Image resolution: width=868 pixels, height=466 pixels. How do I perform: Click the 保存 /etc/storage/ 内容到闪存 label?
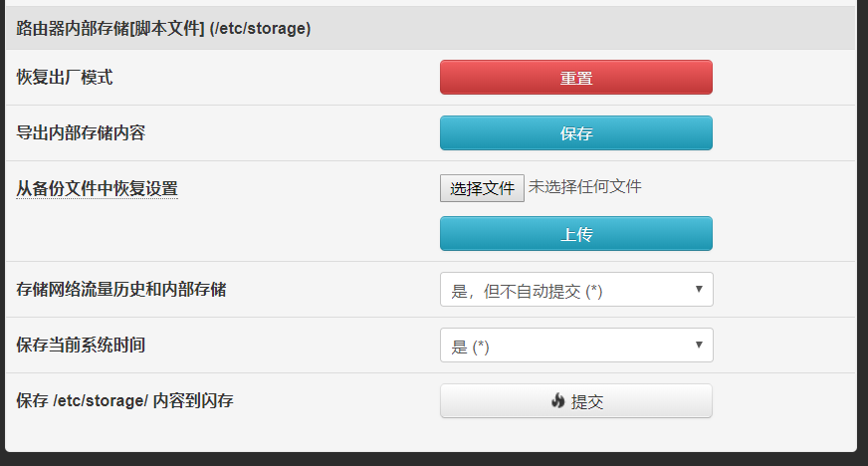coord(124,400)
